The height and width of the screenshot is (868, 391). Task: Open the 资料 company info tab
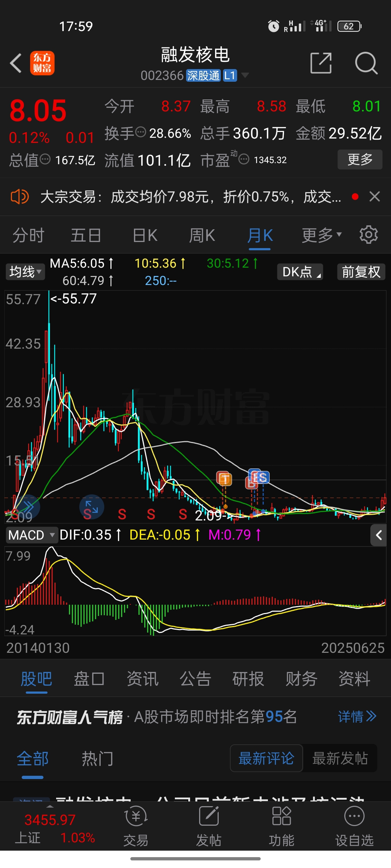(354, 679)
